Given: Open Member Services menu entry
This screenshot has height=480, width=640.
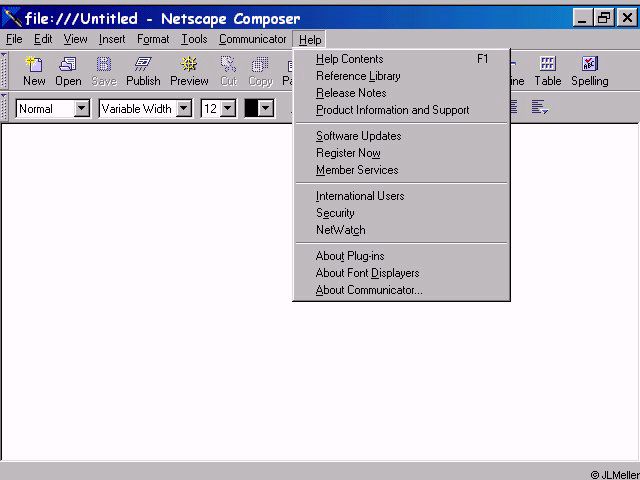Looking at the screenshot, I should point(402,170).
